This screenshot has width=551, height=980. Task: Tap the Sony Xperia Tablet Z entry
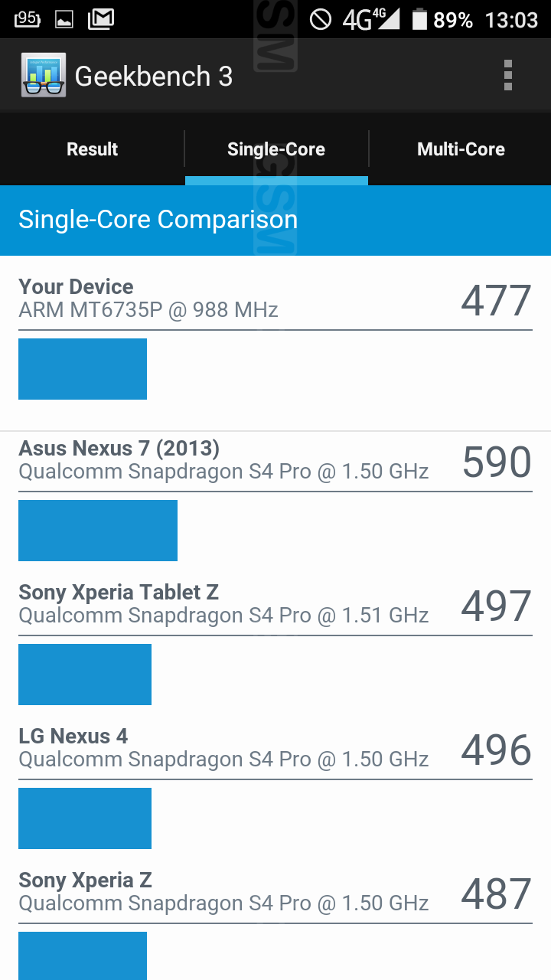pyautogui.click(x=223, y=603)
